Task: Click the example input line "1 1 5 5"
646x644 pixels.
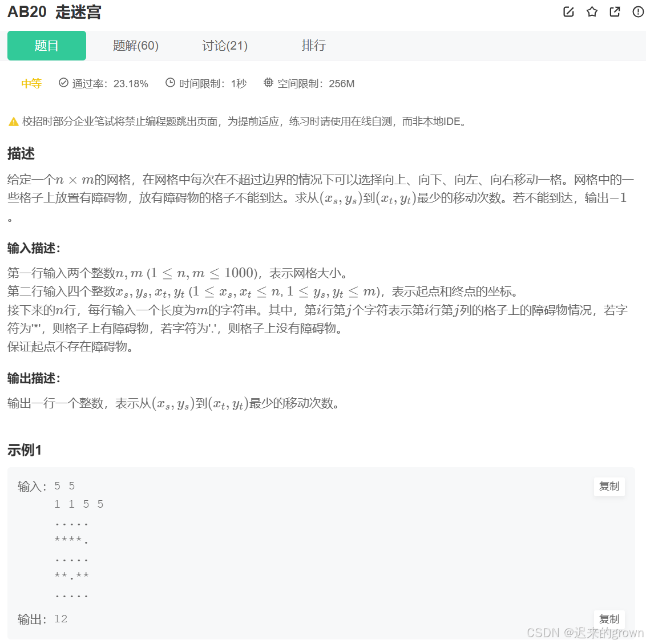Action: tap(79, 504)
